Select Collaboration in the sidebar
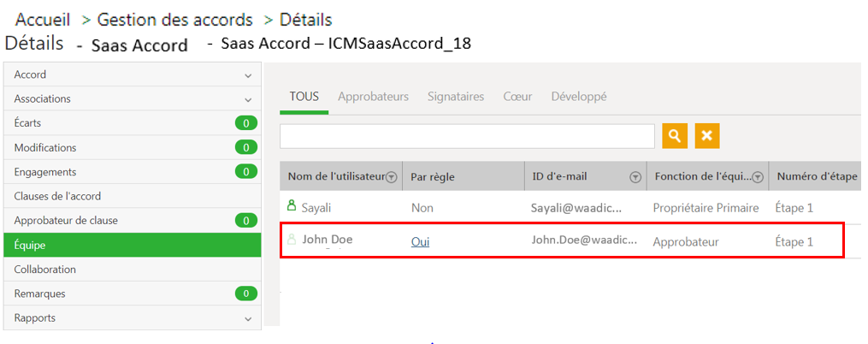Image resolution: width=868 pixels, height=344 pixels. (133, 270)
